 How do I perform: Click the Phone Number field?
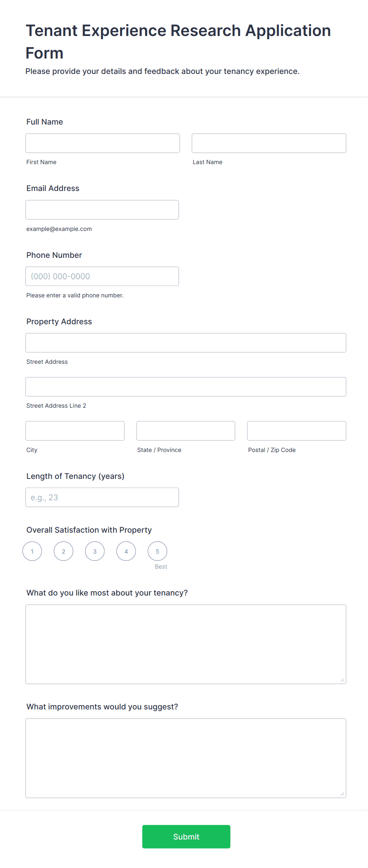point(102,276)
